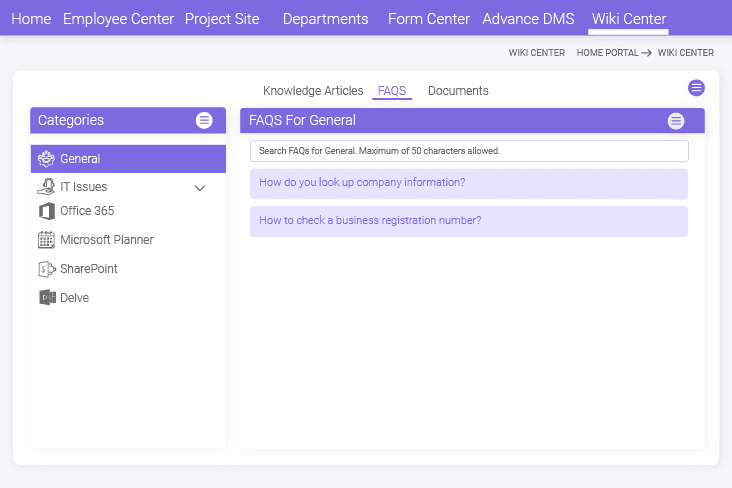The height and width of the screenshot is (488, 732).
Task: Click the General category gear icon
Action: coord(46,159)
